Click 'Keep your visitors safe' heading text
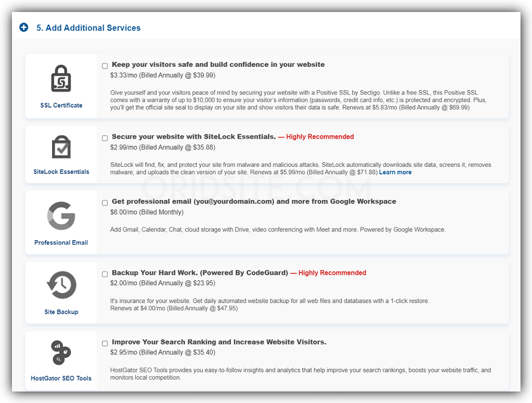 coord(218,65)
